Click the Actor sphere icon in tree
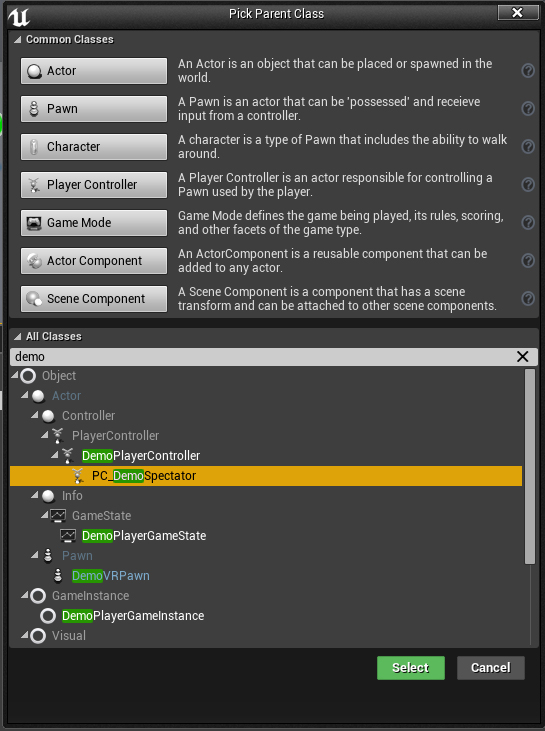Screen dimensions: 545x731 (x=38, y=396)
